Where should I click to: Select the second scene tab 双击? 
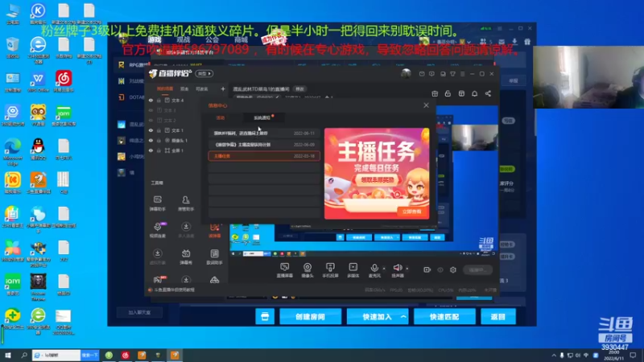[184, 88]
